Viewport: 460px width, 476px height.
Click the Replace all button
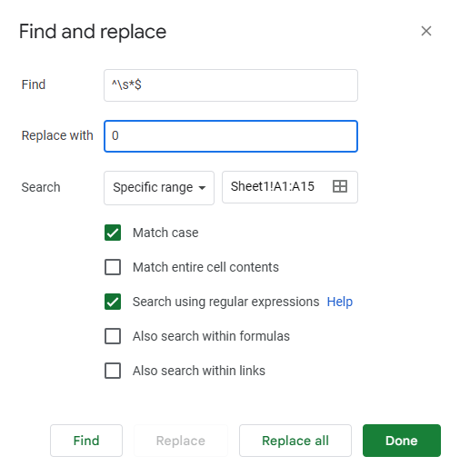pos(295,441)
